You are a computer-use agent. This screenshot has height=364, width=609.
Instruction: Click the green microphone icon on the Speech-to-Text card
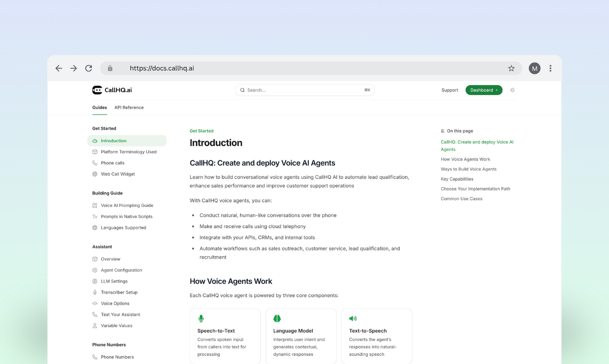[x=201, y=318]
